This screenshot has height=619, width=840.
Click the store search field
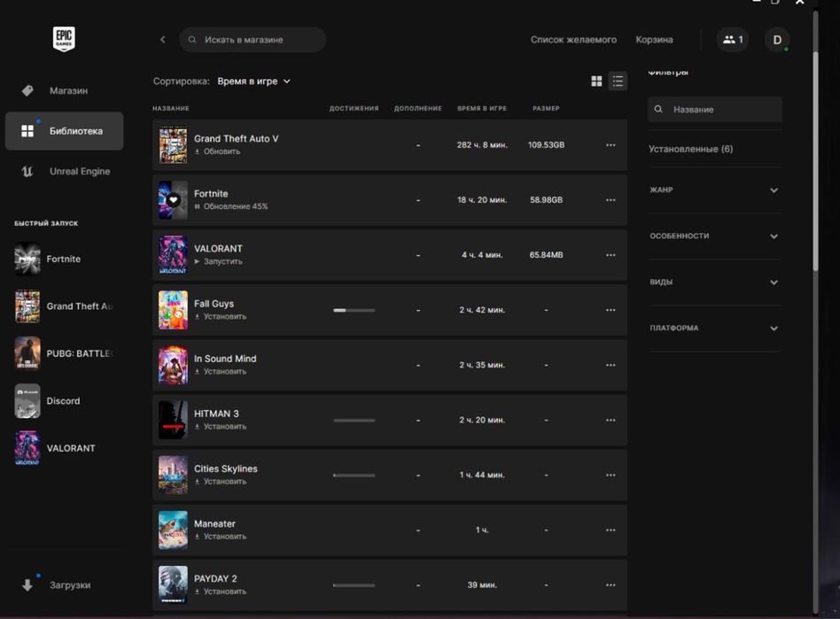pos(253,40)
